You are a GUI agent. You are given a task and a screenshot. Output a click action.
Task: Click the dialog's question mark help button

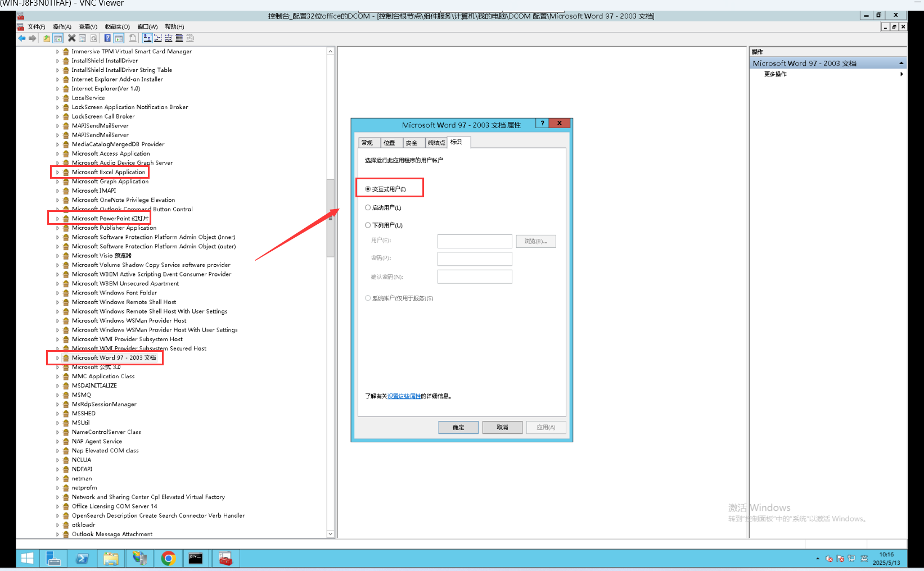542,123
